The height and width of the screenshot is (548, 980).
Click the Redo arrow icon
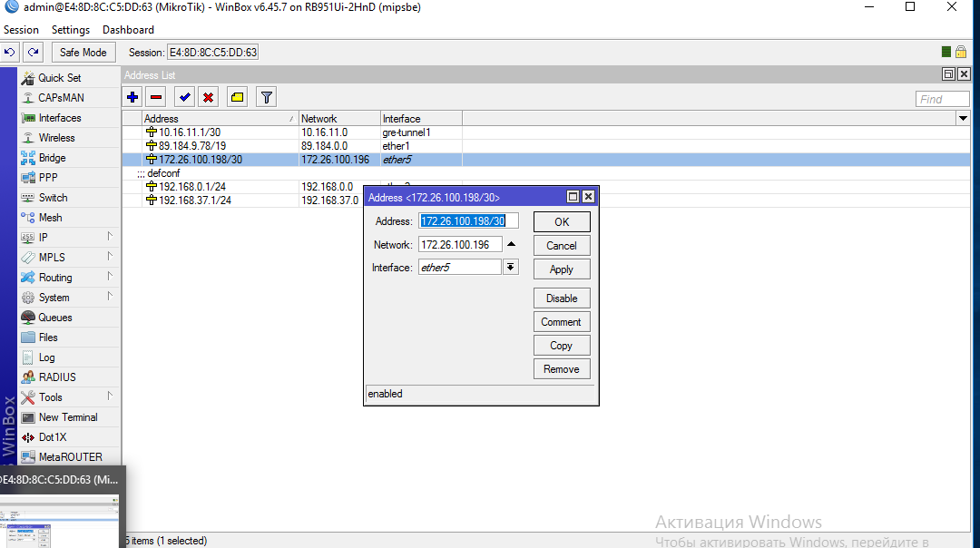pos(34,53)
